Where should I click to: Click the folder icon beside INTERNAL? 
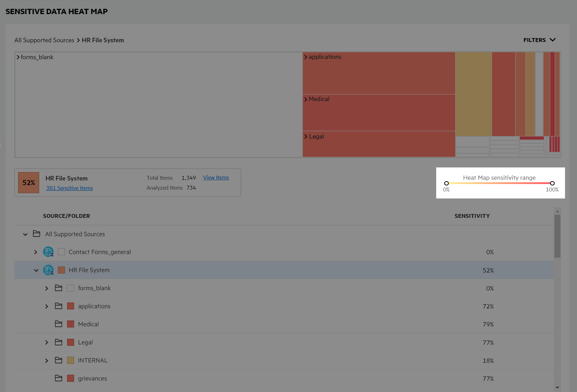pyautogui.click(x=59, y=361)
